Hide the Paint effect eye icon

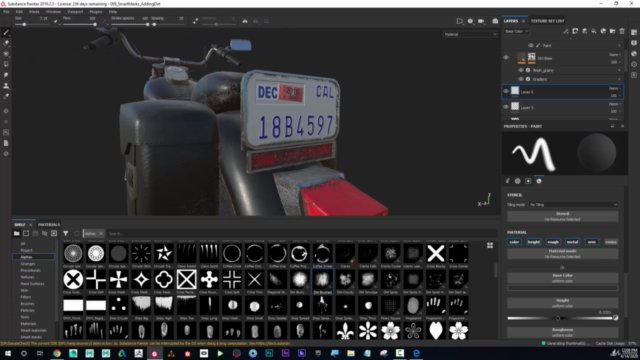(531, 46)
